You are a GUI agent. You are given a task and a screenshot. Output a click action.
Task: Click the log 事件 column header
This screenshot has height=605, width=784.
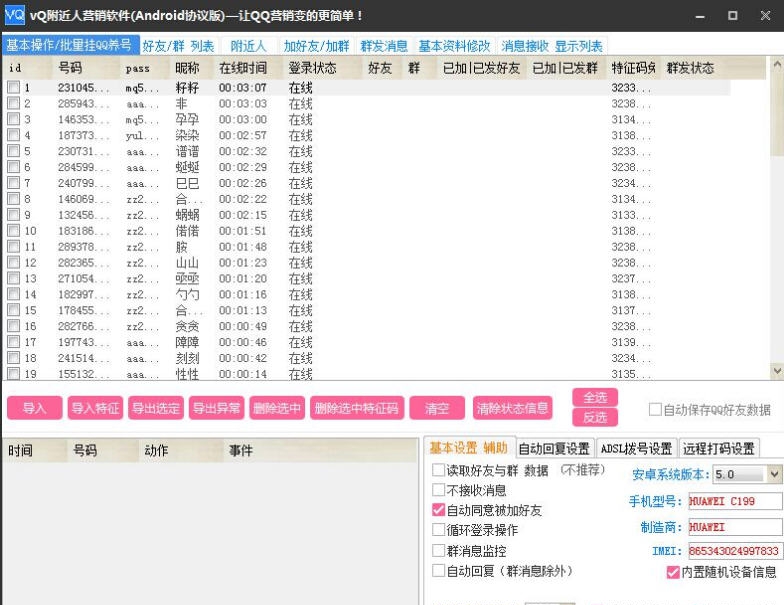coord(320,450)
